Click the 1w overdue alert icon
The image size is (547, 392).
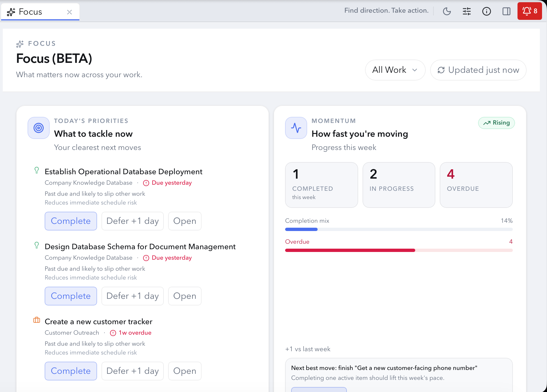click(x=113, y=333)
